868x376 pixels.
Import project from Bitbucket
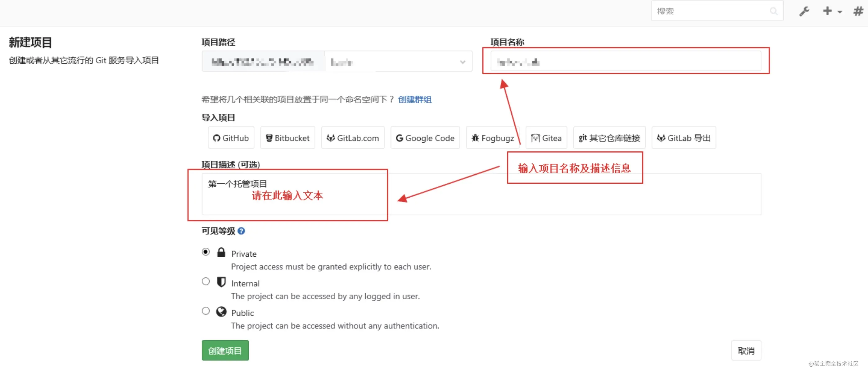click(x=287, y=138)
